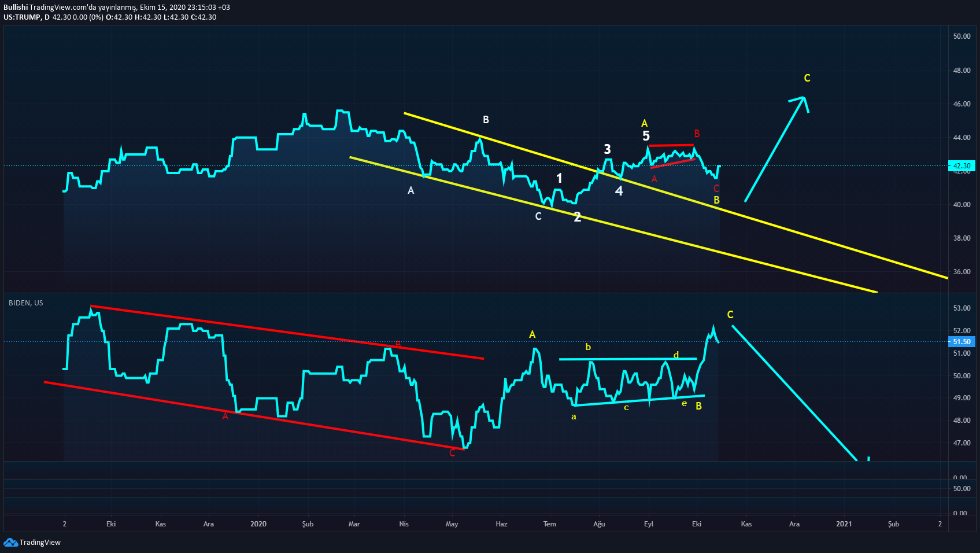Click the highlighted 51.50 price tag

click(962, 342)
